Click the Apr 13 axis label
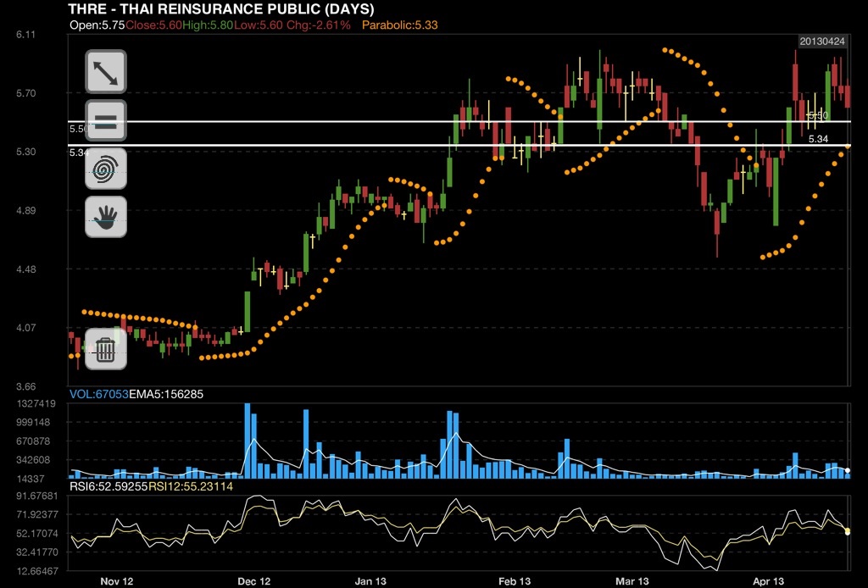 point(768,581)
